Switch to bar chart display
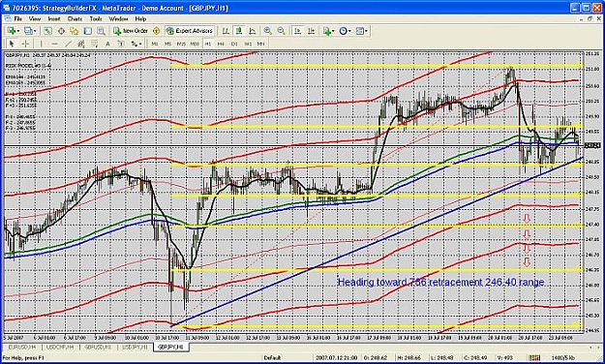The image size is (605, 364). point(226,31)
